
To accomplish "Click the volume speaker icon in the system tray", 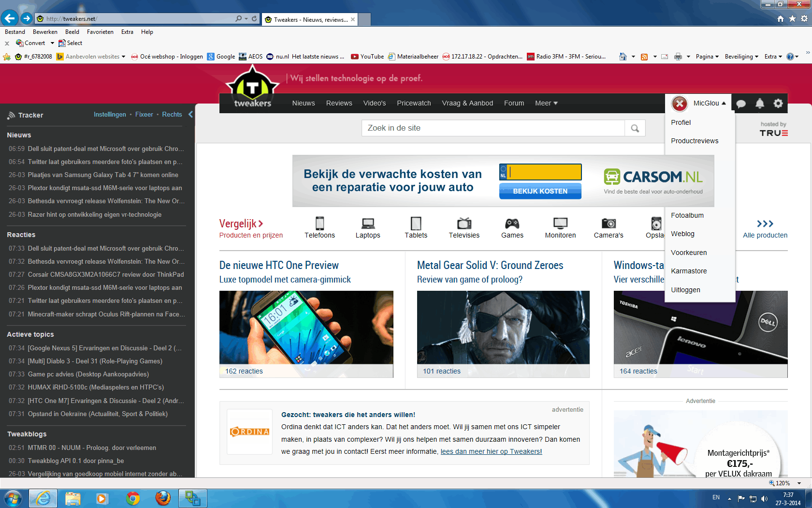I will [764, 498].
